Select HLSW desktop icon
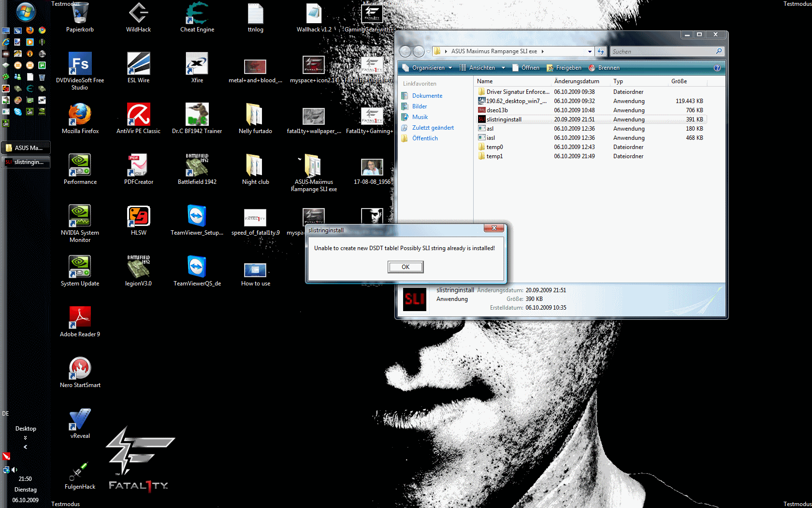Viewport: 812px width, 508px height. click(139, 220)
